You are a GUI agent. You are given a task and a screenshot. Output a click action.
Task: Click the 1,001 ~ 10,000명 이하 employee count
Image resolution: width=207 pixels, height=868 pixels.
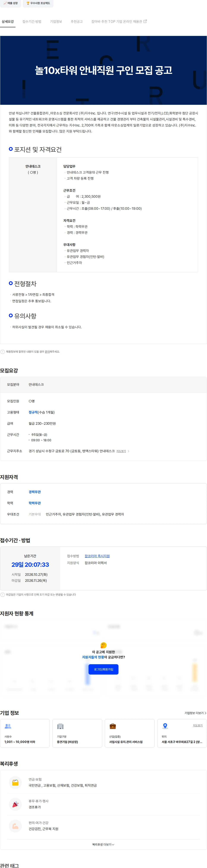[20, 742]
